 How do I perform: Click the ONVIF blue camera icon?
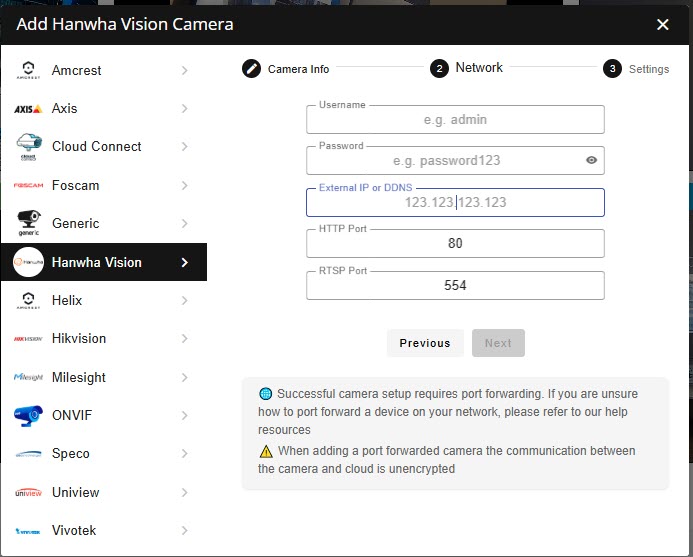click(28, 415)
